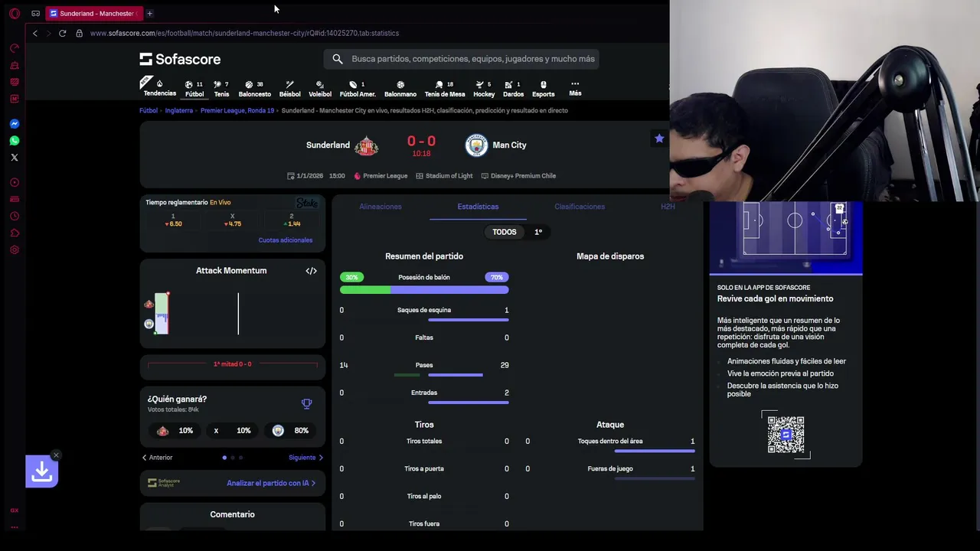
Task: Click the blue download icon button
Action: pos(42,472)
